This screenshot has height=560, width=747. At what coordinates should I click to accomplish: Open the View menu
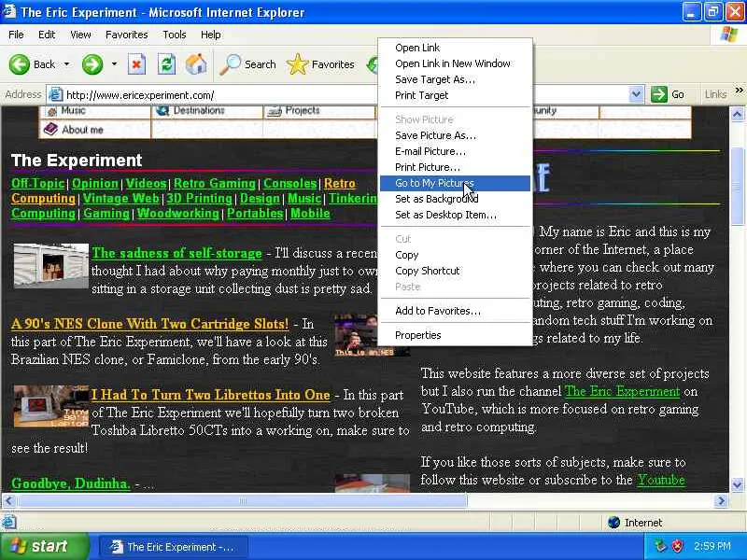tap(80, 35)
